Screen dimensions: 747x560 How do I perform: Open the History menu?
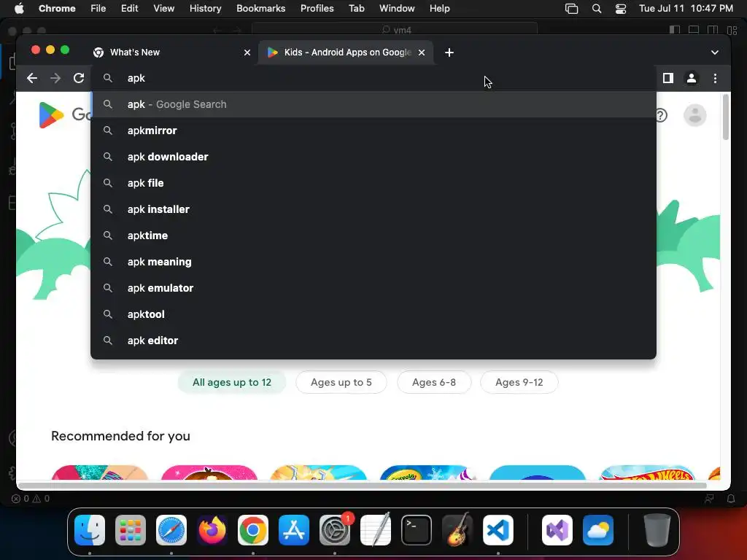205,9
